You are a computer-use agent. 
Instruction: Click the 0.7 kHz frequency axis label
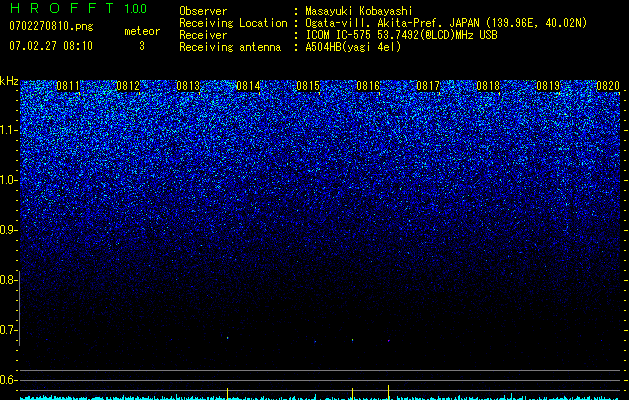point(8,330)
